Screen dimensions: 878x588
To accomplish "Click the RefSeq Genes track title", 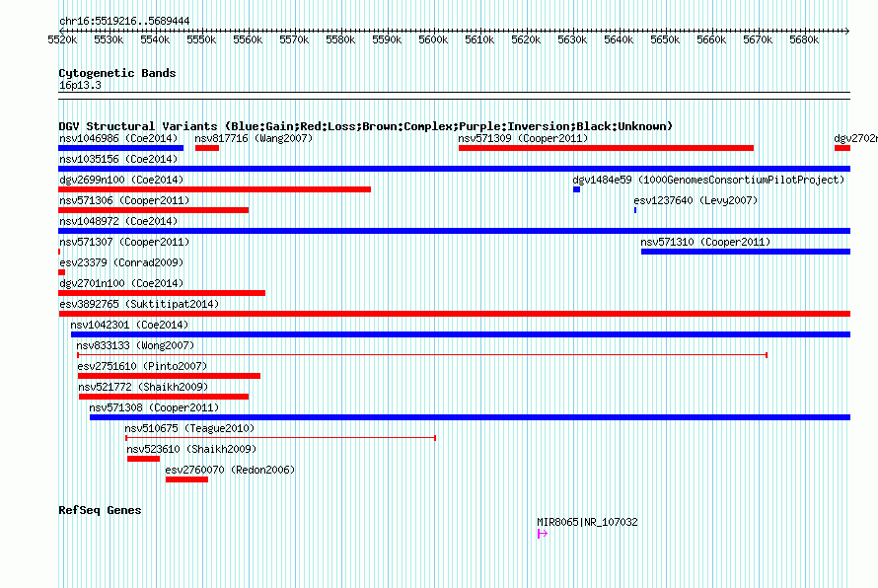I will coord(100,510).
